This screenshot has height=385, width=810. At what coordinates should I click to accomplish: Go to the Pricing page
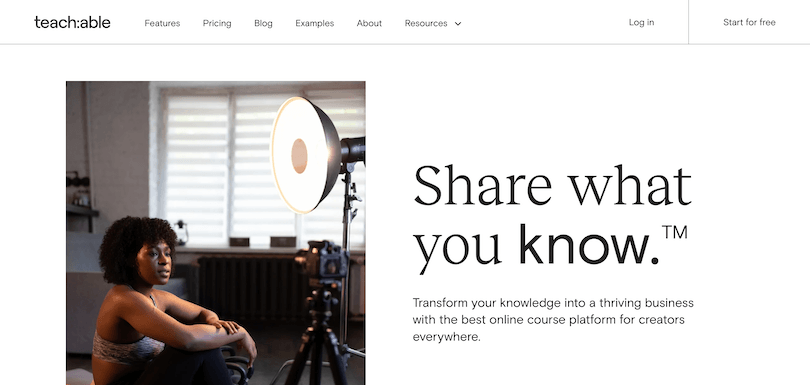pos(217,23)
